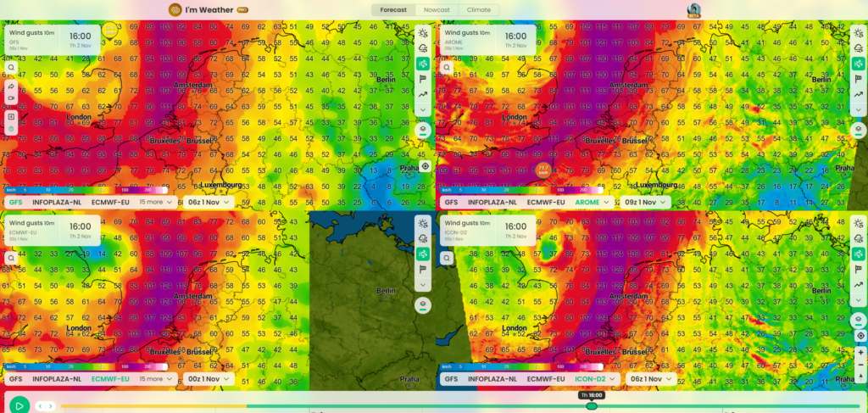Open search in the ECMWF-EU map panel
Screen dimensions: 868x413
click(x=11, y=258)
